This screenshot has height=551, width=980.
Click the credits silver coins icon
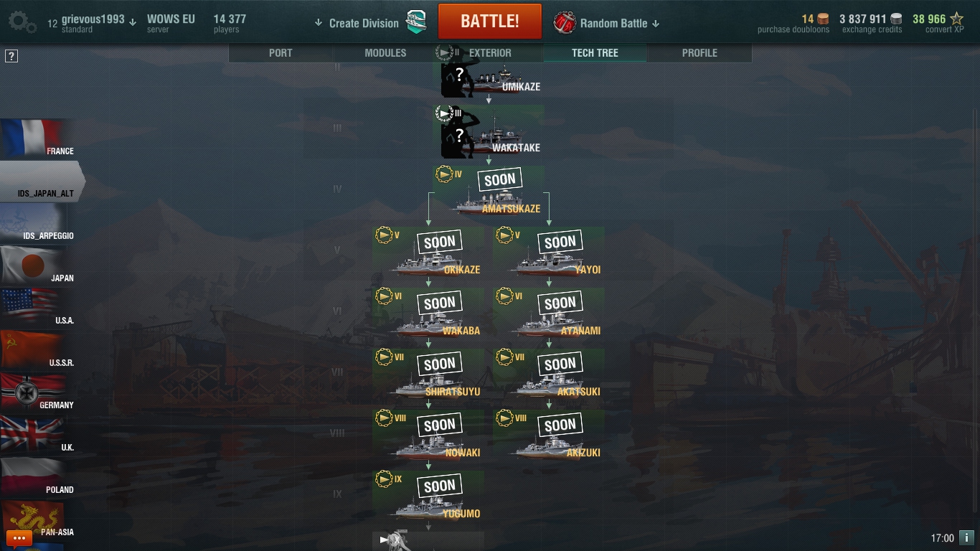[896, 19]
